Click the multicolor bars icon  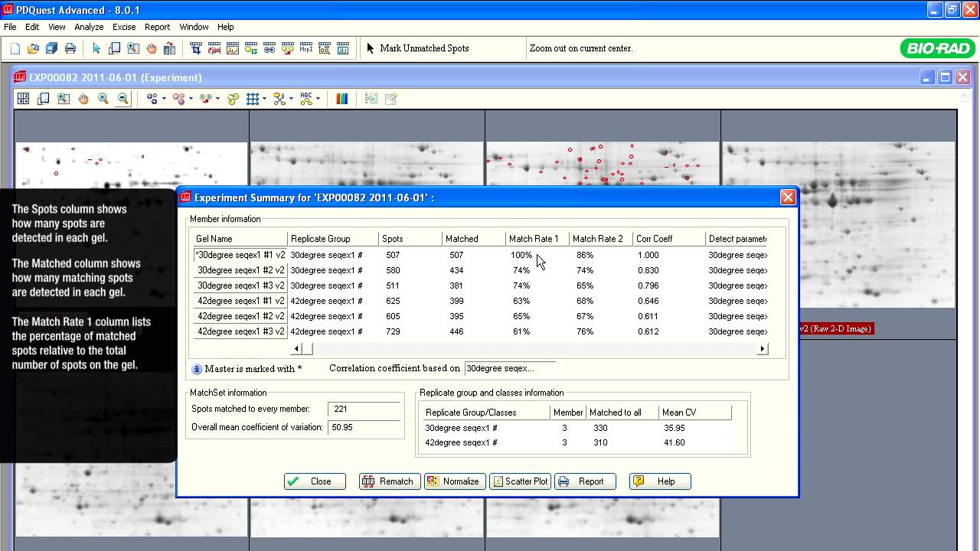tap(341, 99)
